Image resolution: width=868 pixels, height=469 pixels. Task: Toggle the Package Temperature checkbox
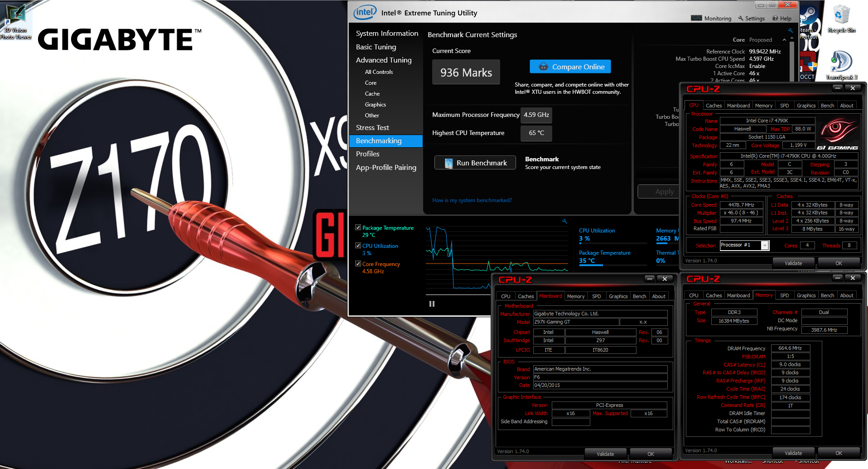[358, 227]
